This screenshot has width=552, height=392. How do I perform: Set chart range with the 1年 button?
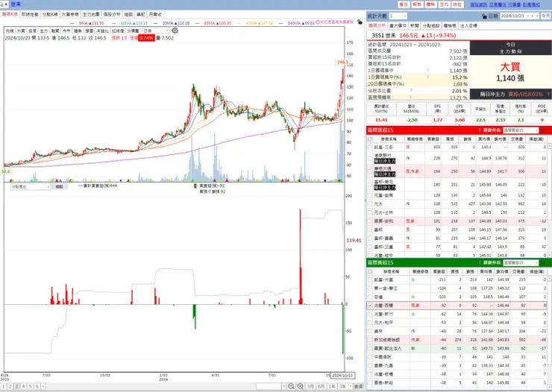click(332, 386)
